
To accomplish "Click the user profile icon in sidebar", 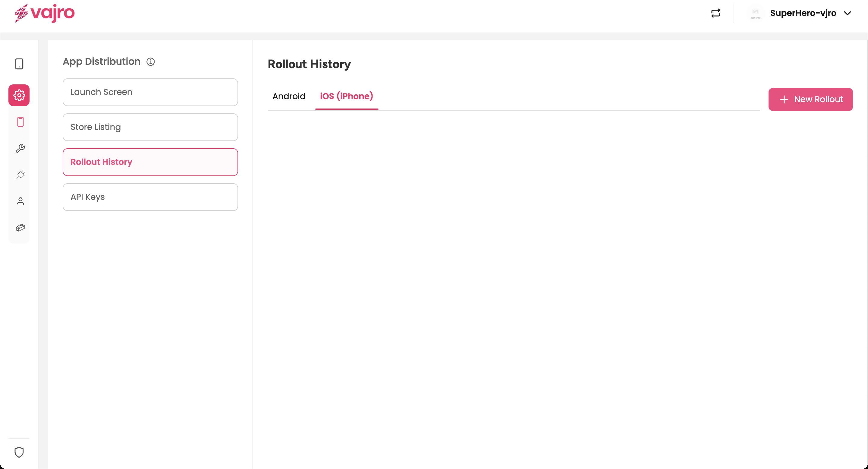I will coord(20,201).
